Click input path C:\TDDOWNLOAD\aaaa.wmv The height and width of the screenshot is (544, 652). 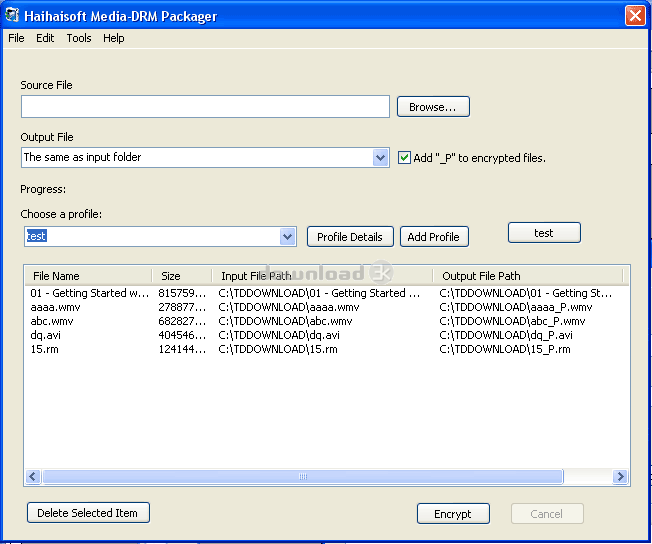pos(289,307)
